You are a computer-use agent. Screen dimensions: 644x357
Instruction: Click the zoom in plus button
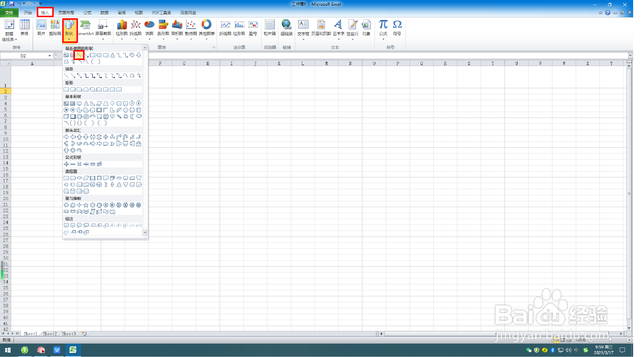629,340
